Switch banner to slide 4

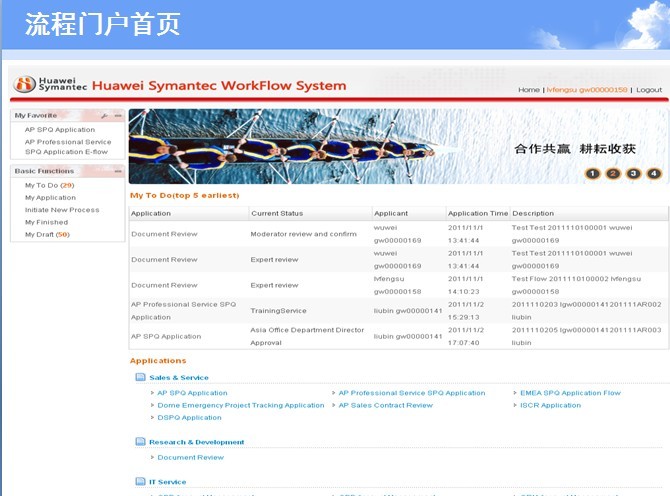pyautogui.click(x=654, y=173)
